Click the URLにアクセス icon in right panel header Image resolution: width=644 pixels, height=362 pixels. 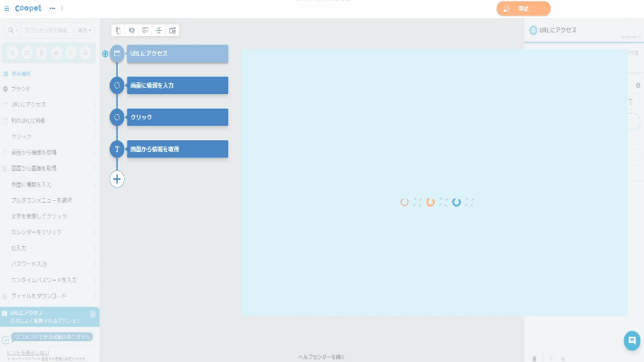tap(533, 31)
